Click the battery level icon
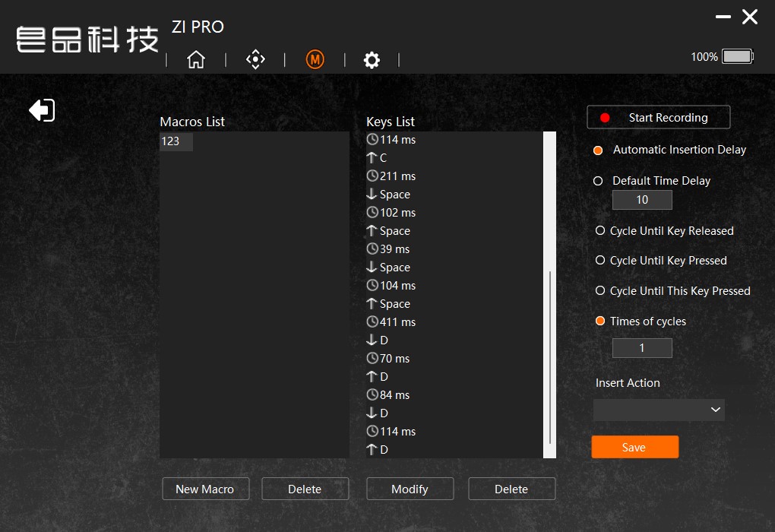775x532 pixels. coord(738,56)
